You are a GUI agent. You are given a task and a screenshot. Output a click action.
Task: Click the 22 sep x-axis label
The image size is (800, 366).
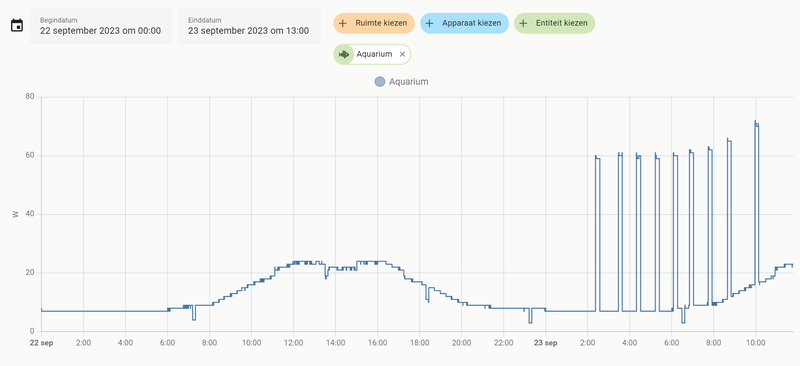pos(41,344)
